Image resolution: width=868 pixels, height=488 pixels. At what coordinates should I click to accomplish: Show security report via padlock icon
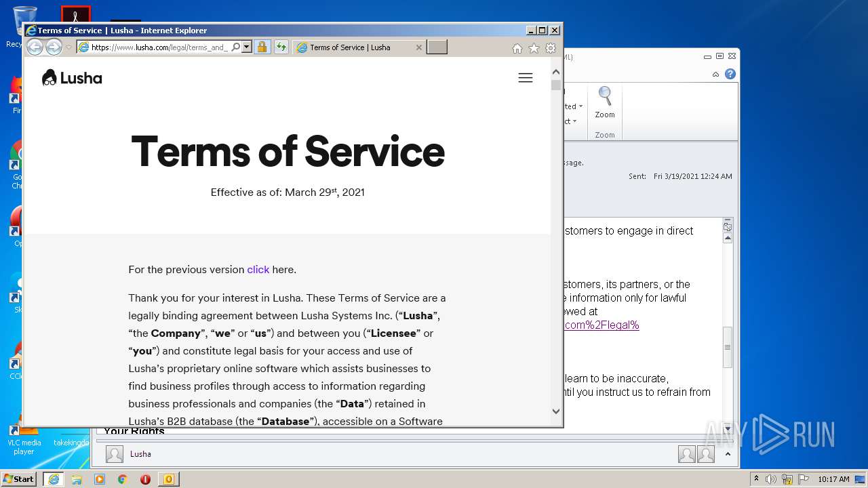(x=262, y=47)
